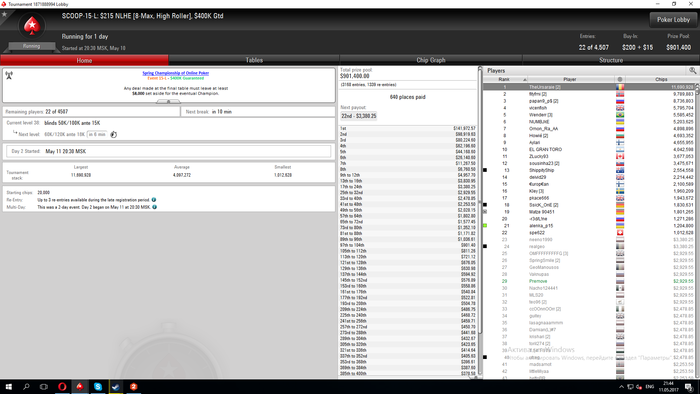Collapse the announcement panel with its handle
This screenshot has height=394, width=700.
point(168,102)
